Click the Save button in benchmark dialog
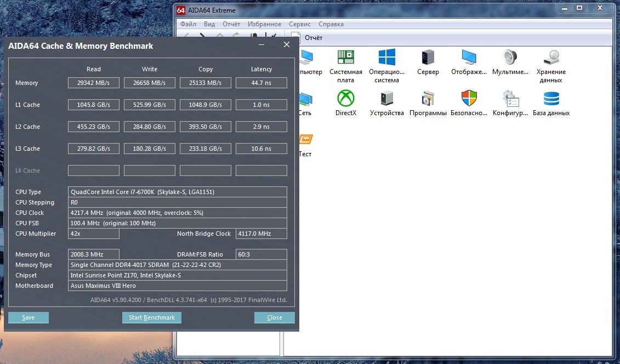The image size is (620, 364). pyautogui.click(x=29, y=317)
